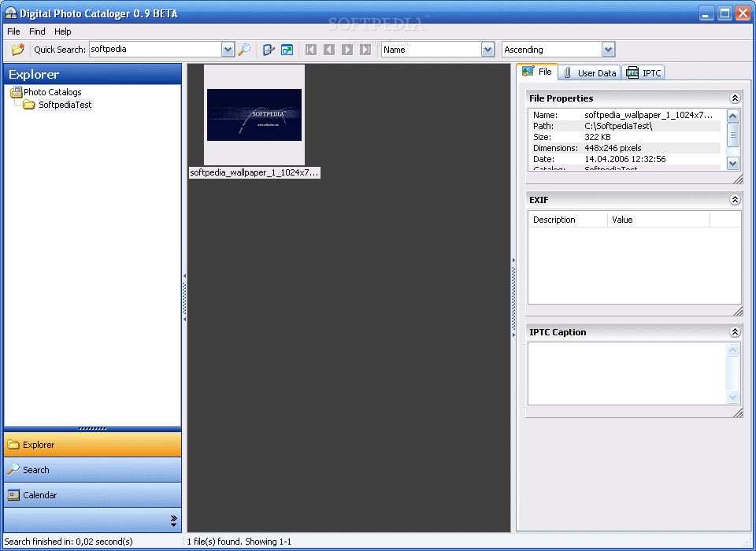This screenshot has width=756, height=551.
Task: Collapse the IPTC Caption section
Action: click(x=734, y=331)
